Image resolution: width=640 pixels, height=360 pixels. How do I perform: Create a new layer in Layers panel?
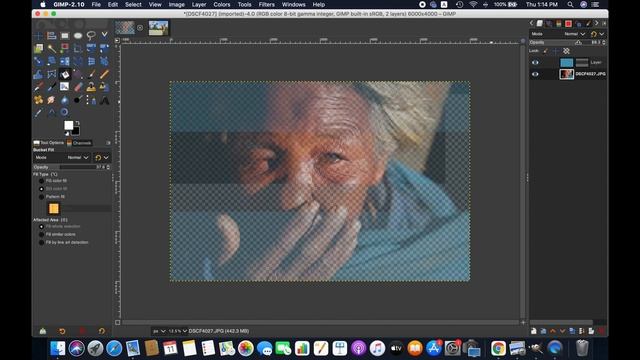tap(534, 331)
